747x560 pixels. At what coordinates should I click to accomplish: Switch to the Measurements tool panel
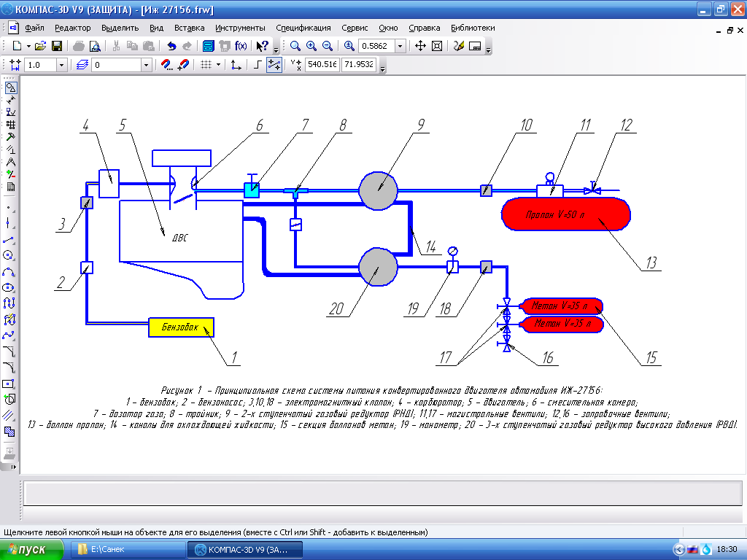[x=10, y=162]
